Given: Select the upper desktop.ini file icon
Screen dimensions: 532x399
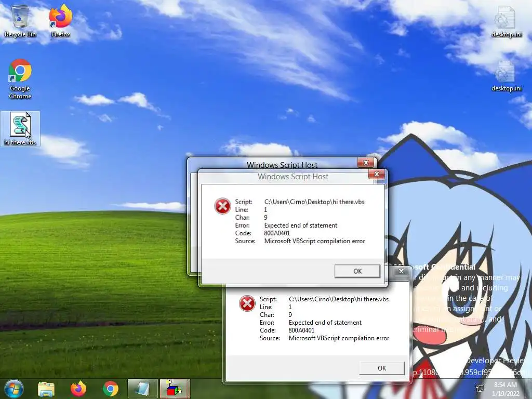Looking at the screenshot, I should coord(506,21).
